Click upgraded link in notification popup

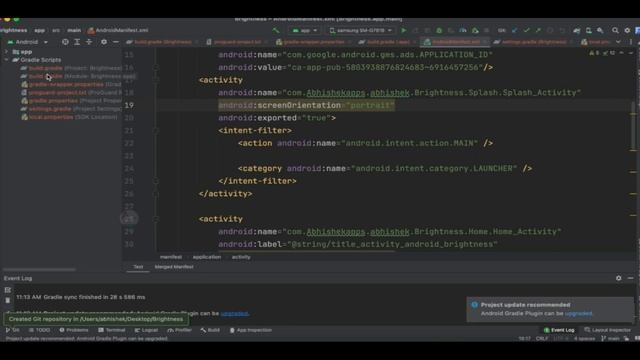pyautogui.click(x=578, y=313)
